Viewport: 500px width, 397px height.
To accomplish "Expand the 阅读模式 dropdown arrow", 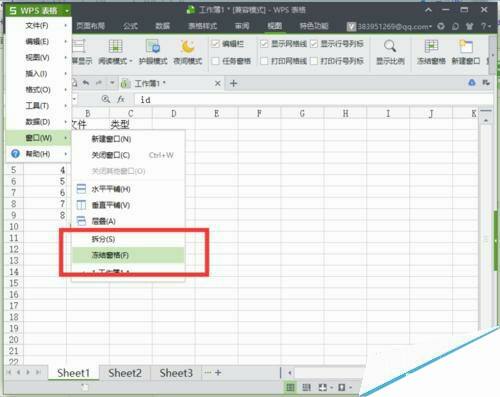I will 131,61.
